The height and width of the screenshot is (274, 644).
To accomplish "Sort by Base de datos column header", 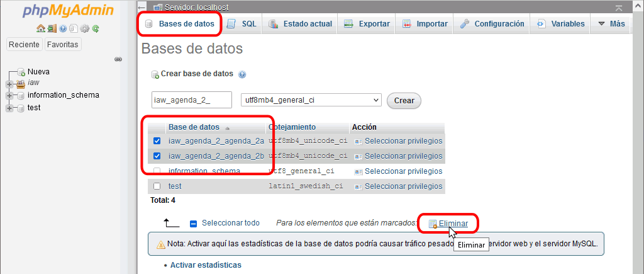I will point(194,127).
